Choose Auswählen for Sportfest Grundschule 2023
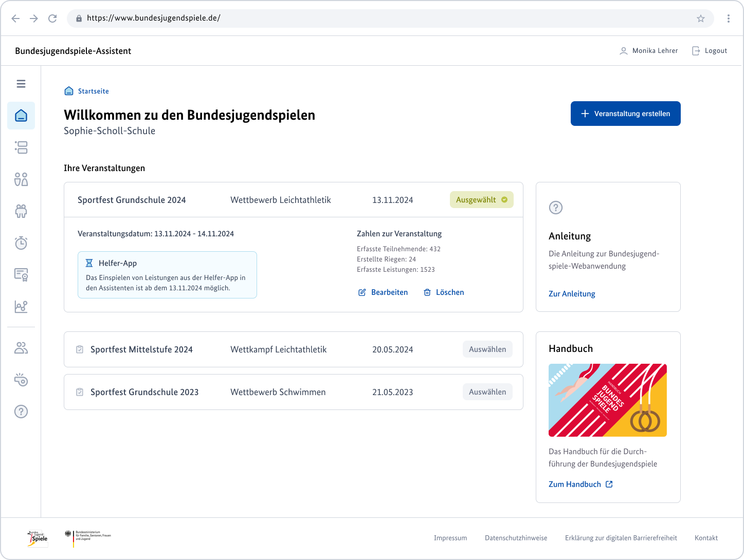The height and width of the screenshot is (560, 744). coord(487,392)
